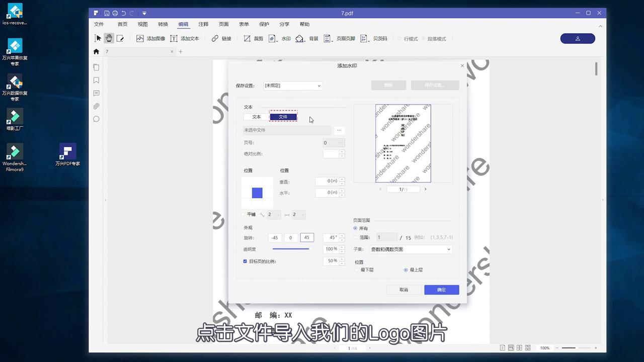Screen dimensions: 644x362
Task: Click the center position grid square
Action: tap(257, 193)
